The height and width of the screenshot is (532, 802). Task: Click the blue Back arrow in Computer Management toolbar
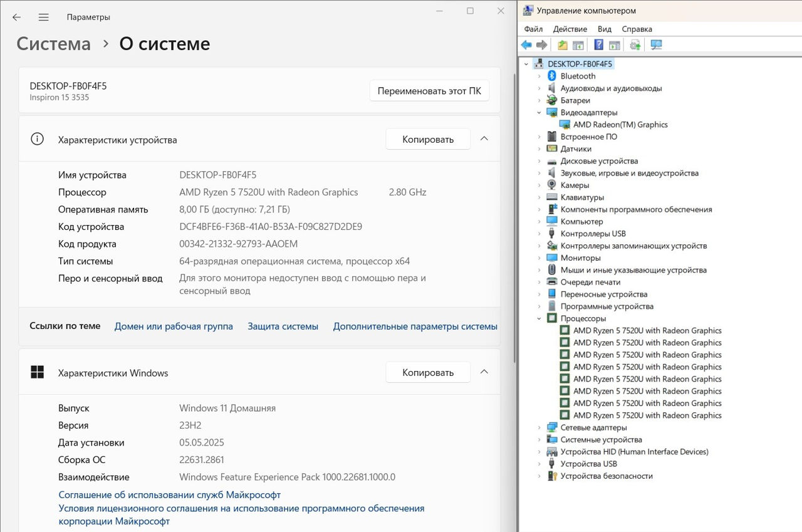click(526, 45)
